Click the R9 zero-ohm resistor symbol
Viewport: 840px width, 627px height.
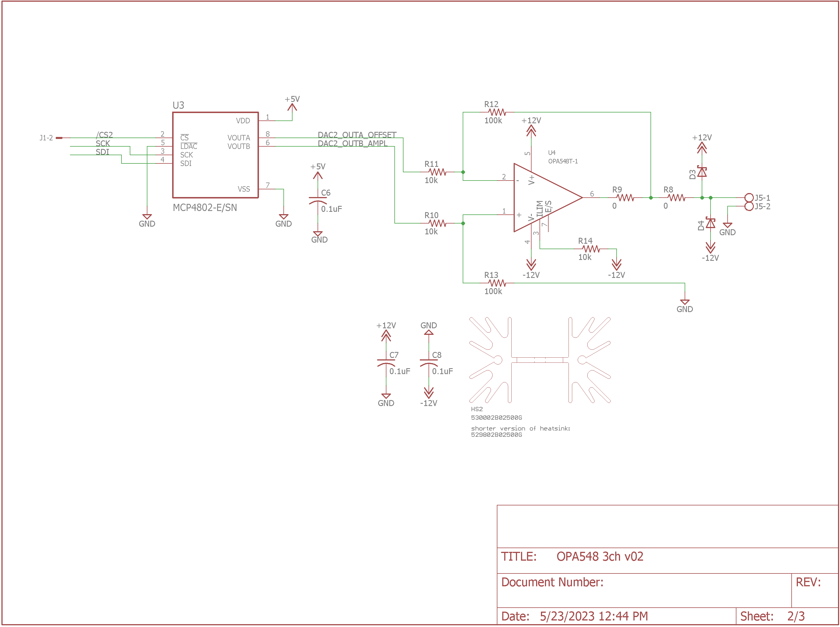625,197
